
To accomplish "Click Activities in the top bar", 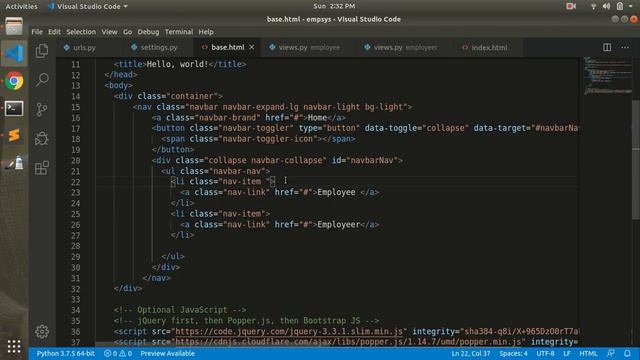I will [x=21, y=6].
